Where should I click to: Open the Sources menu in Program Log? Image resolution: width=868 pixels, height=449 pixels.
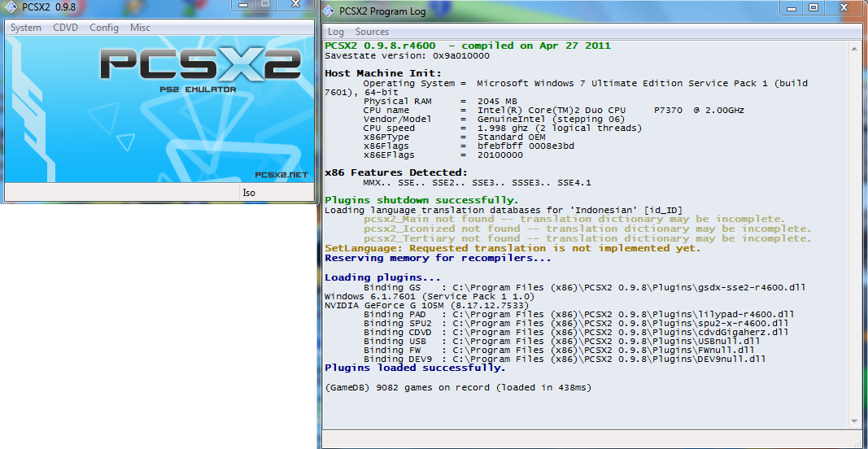pos(372,32)
